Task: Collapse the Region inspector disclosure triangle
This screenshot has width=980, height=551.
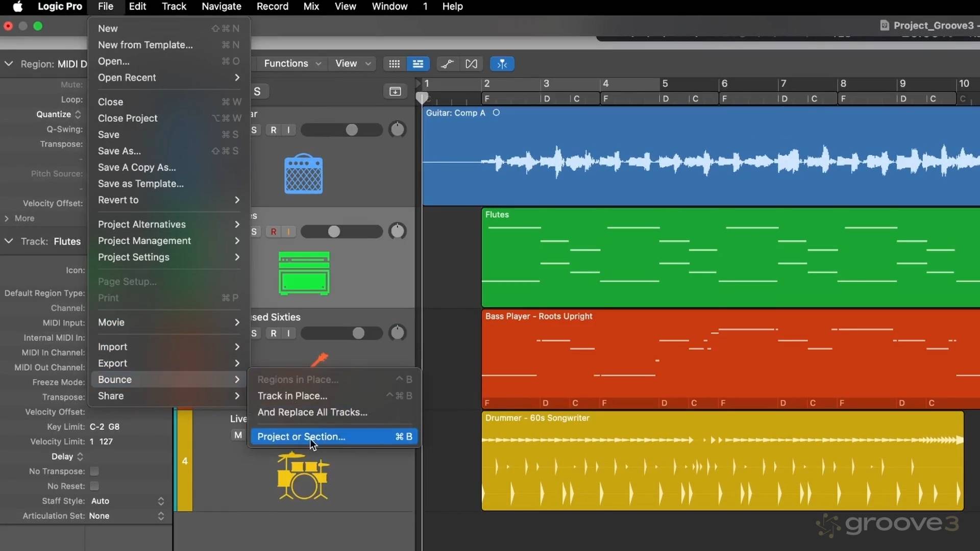Action: tap(9, 64)
